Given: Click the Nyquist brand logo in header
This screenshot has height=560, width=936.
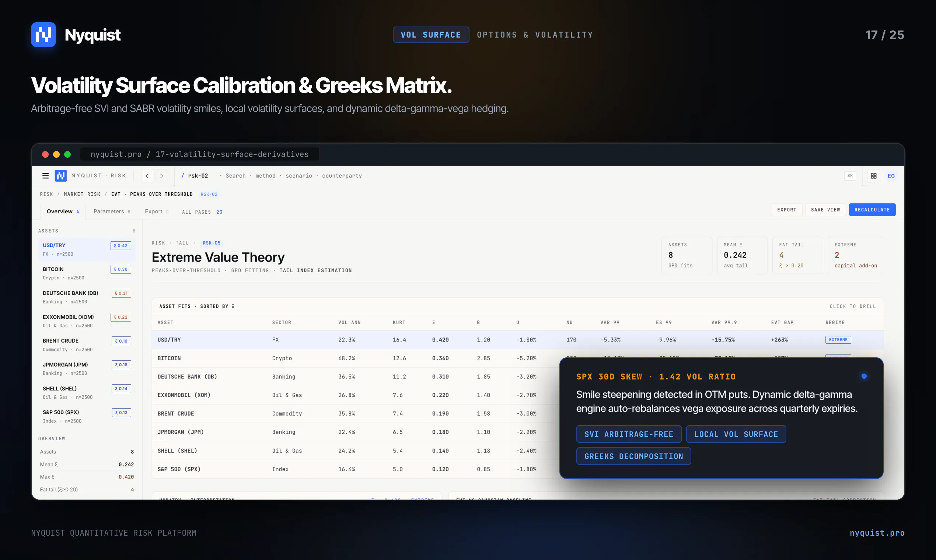Looking at the screenshot, I should [x=43, y=35].
